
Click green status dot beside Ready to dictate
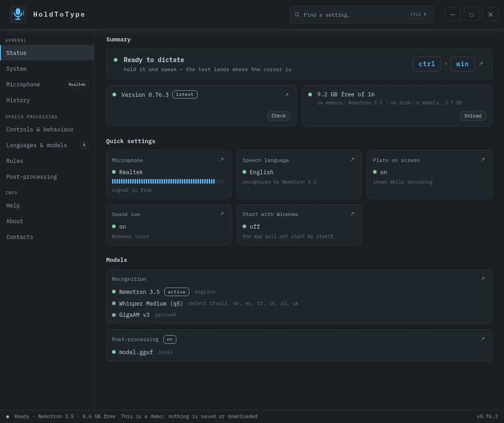click(x=116, y=60)
